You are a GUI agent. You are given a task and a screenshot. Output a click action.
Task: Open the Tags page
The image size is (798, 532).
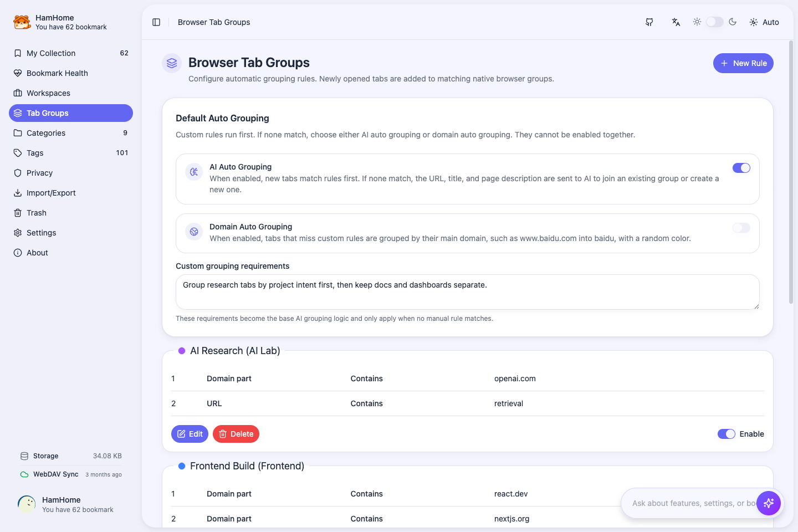click(71, 153)
